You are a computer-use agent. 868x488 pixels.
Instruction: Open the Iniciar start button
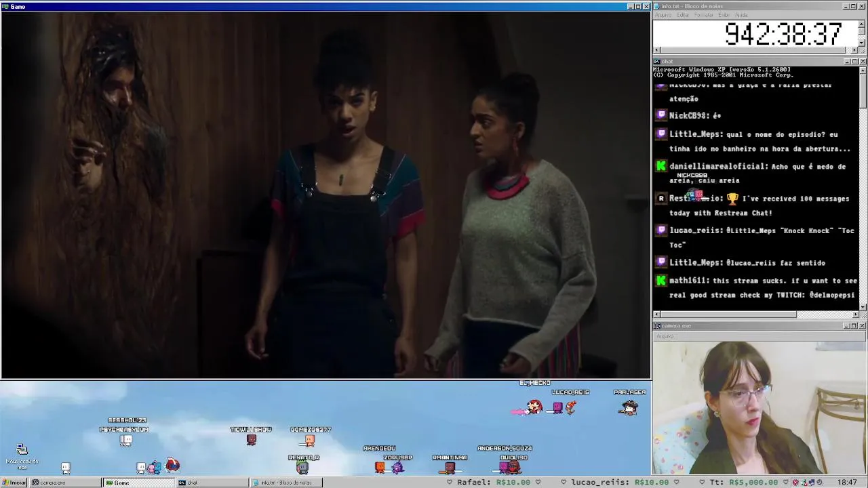pos(14,483)
